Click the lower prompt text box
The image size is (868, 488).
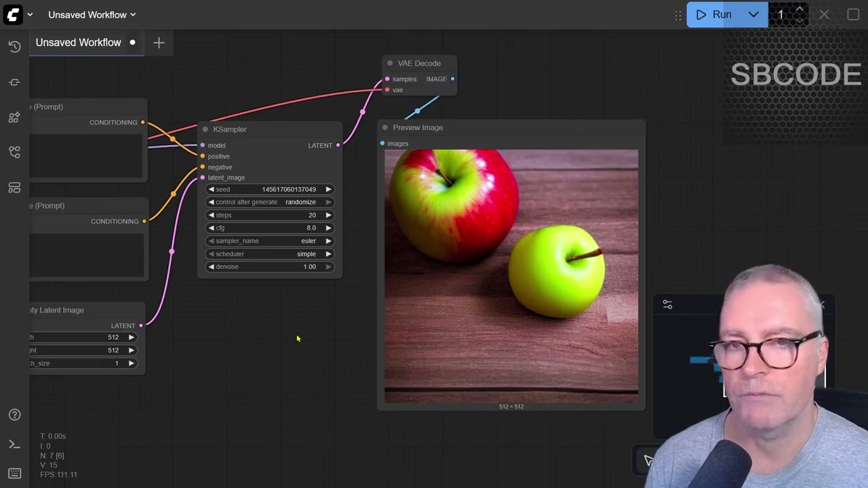click(x=87, y=254)
